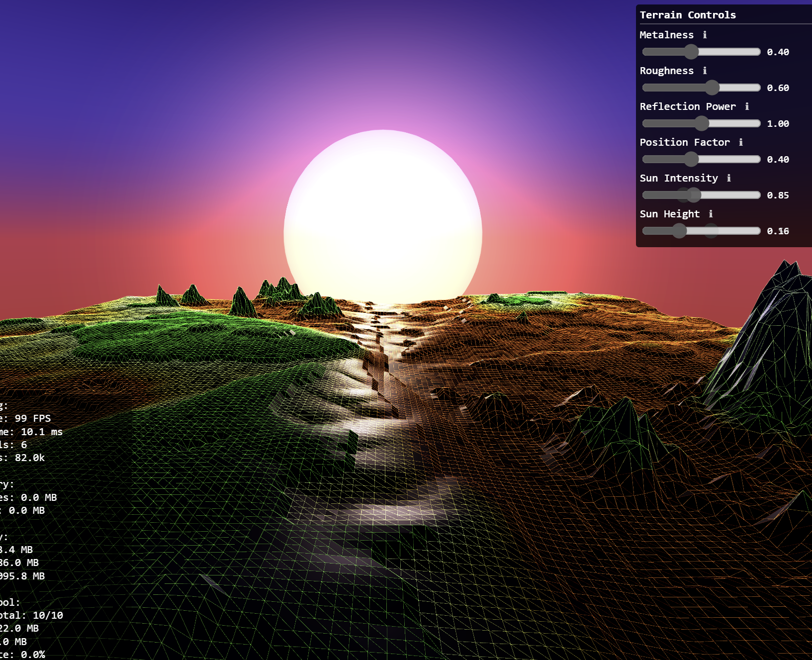Click the Sun Intensity value 0.85
Image resolution: width=812 pixels, height=660 pixels.
click(778, 195)
